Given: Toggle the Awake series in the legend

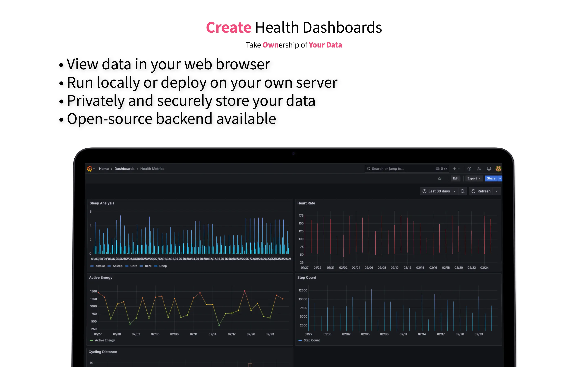Looking at the screenshot, I should coord(100,266).
